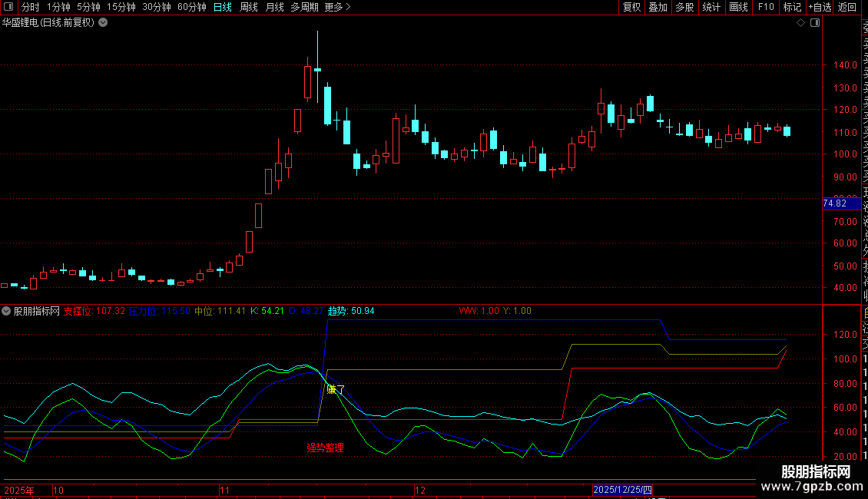Switch to 分时 intraday view
This screenshot has height=499, width=868.
[31, 7]
